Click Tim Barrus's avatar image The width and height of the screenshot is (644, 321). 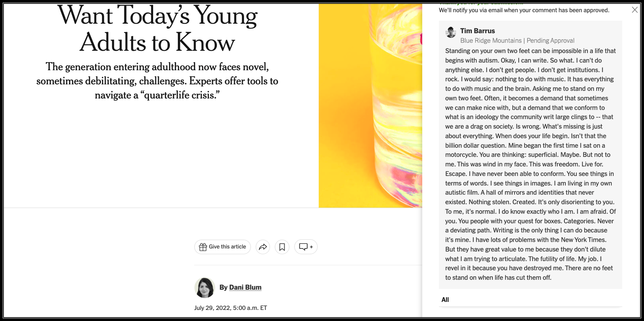[x=451, y=32]
